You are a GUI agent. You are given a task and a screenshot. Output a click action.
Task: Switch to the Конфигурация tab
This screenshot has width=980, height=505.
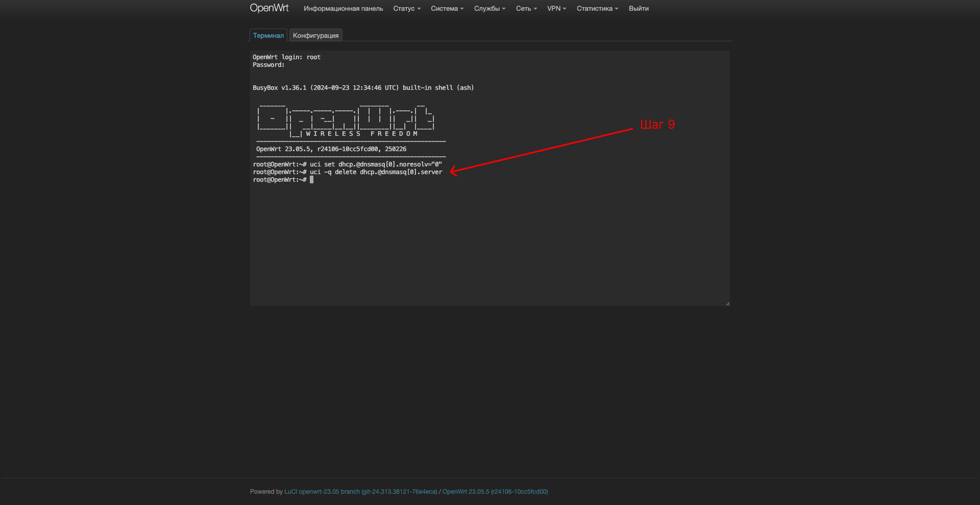coord(315,35)
